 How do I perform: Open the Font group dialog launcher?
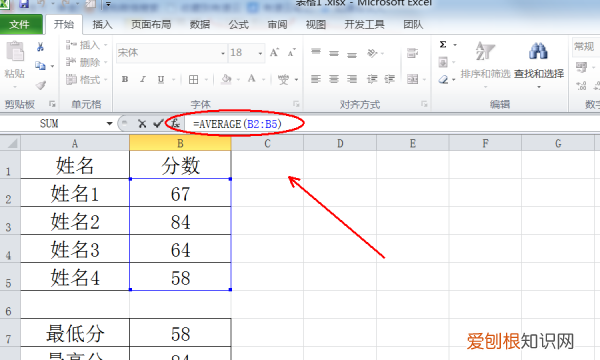[x=296, y=104]
